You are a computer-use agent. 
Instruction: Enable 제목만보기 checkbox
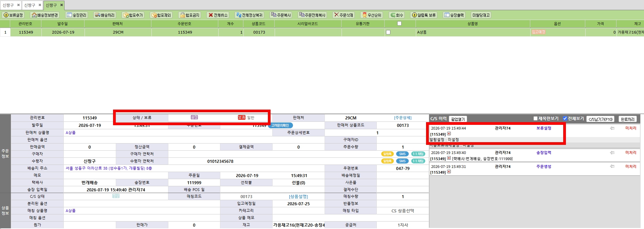[535, 118]
